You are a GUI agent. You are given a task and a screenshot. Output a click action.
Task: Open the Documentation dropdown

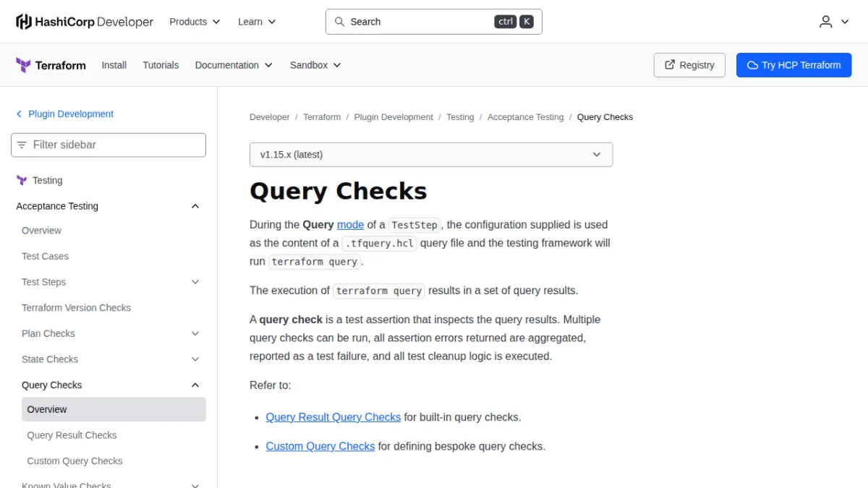(x=234, y=65)
